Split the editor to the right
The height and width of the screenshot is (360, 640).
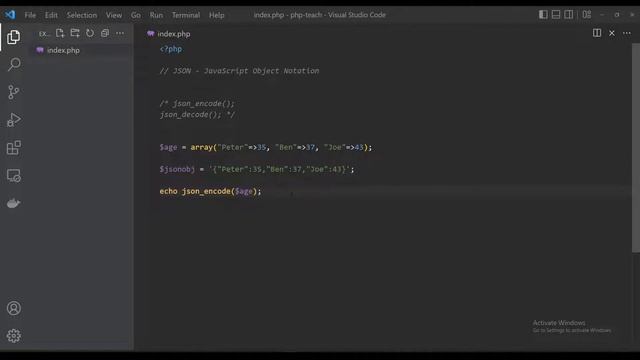coord(597,33)
